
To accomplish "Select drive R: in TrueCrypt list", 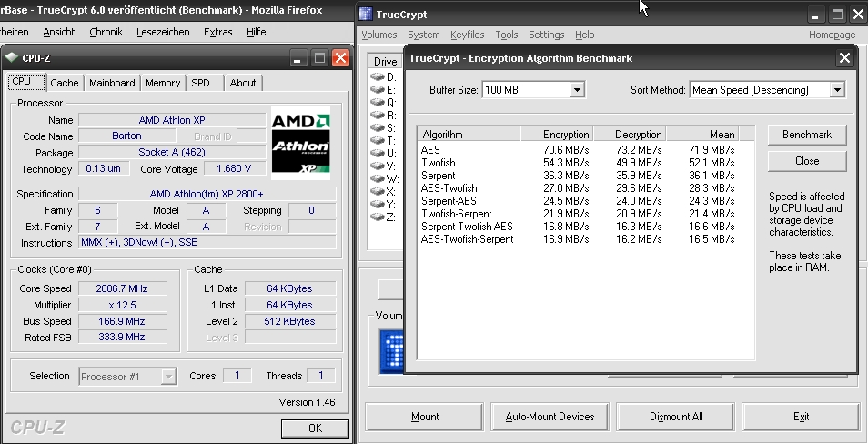I will 384,116.
